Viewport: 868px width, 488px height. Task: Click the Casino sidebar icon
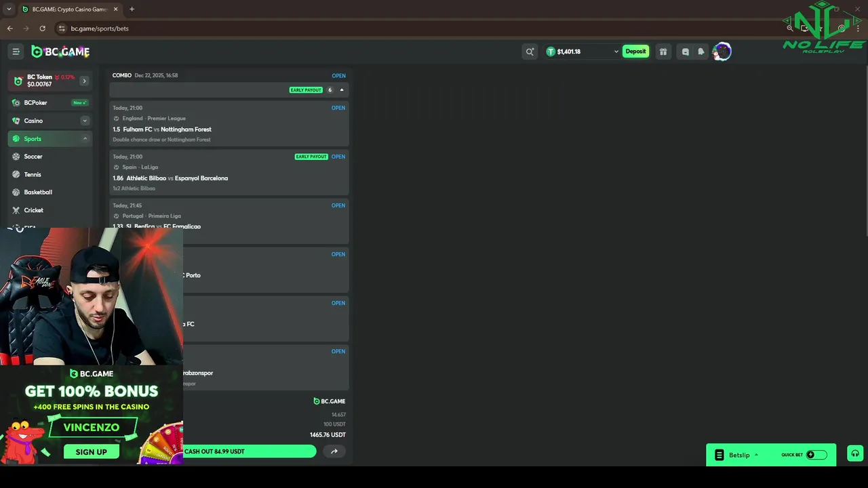coord(16,121)
